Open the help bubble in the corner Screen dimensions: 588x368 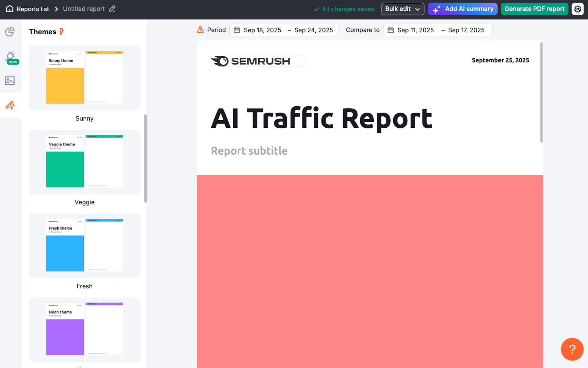pos(571,349)
